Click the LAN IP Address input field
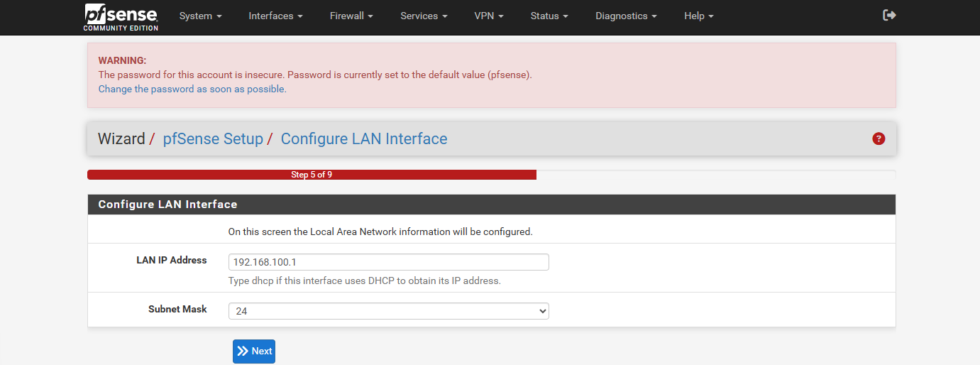The height and width of the screenshot is (365, 980). (x=389, y=262)
